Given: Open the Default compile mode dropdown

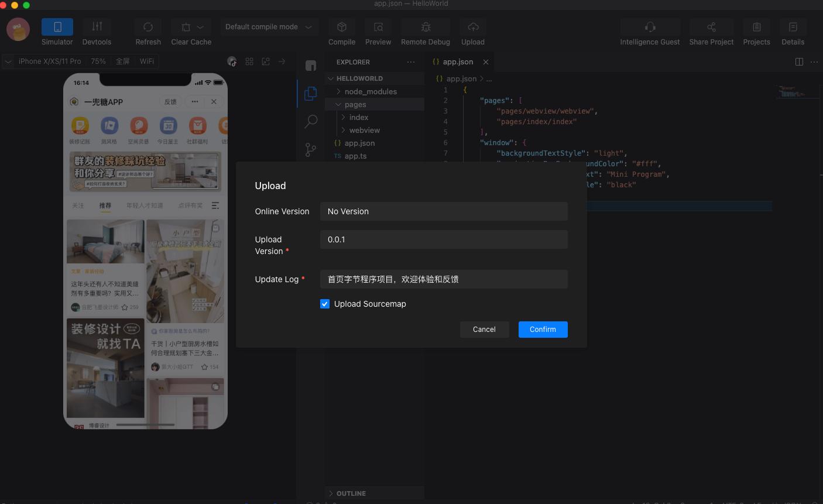Looking at the screenshot, I should (269, 27).
